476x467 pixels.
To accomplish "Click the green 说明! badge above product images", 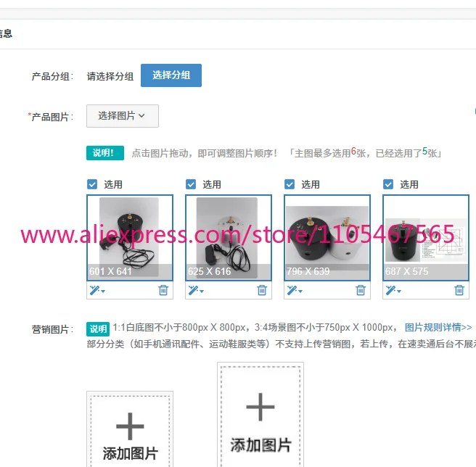I will [x=105, y=153].
